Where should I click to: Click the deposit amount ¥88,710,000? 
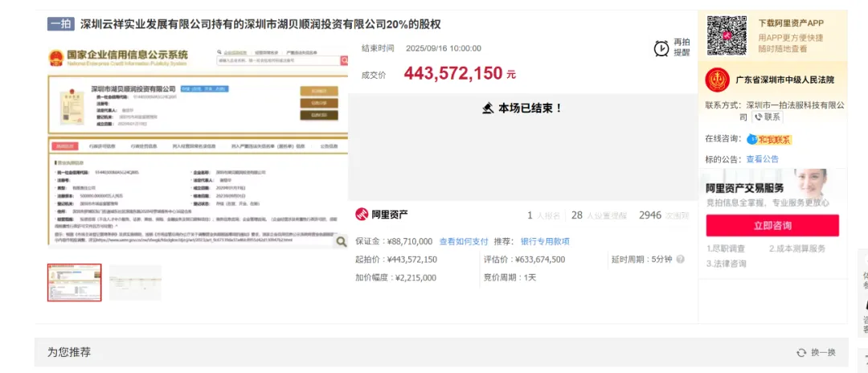pos(410,241)
